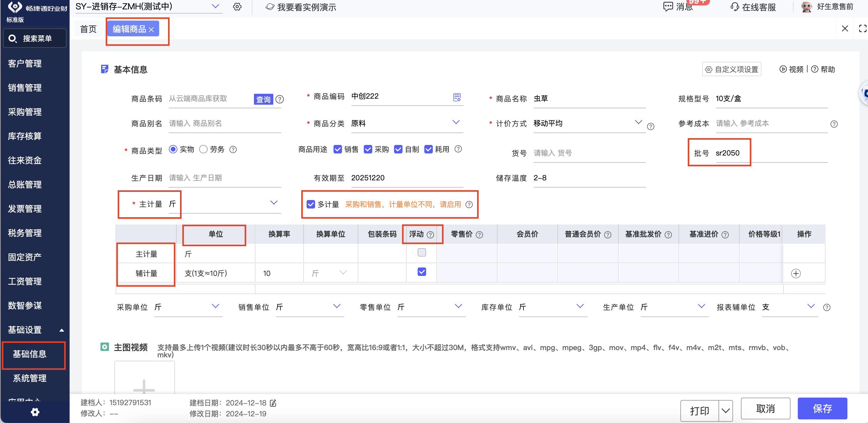
Task: Toggle the 浮动 checkbox in the 主计量 row
Action: [x=422, y=252]
